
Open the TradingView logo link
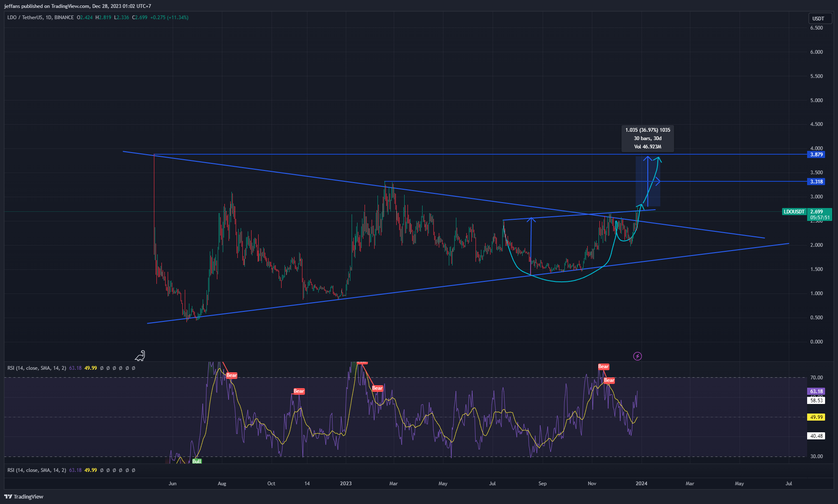[24, 496]
